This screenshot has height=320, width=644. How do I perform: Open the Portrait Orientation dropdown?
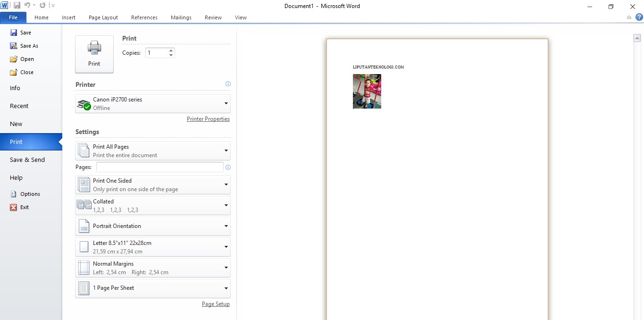tap(226, 226)
